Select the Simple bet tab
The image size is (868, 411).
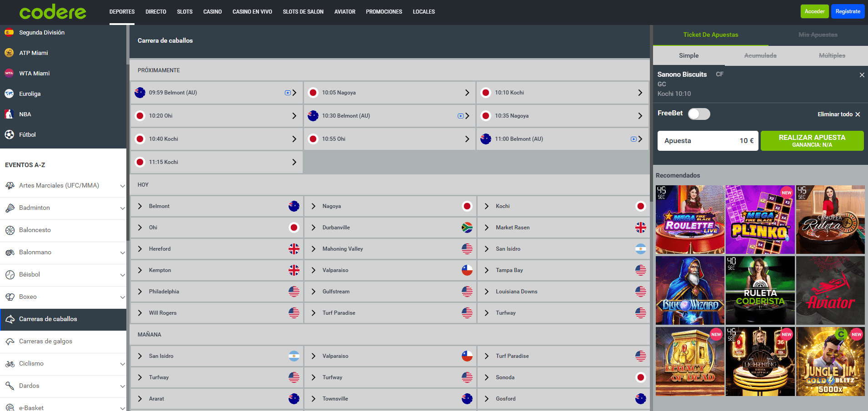tap(689, 55)
